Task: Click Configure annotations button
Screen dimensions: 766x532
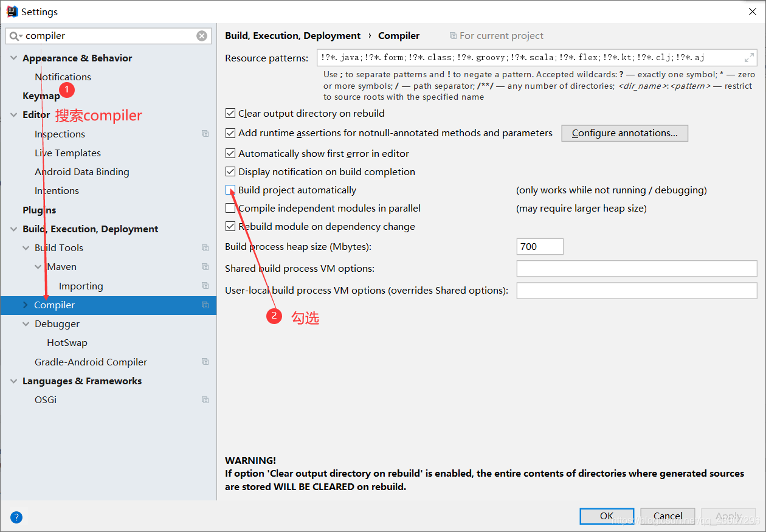Action: (625, 133)
